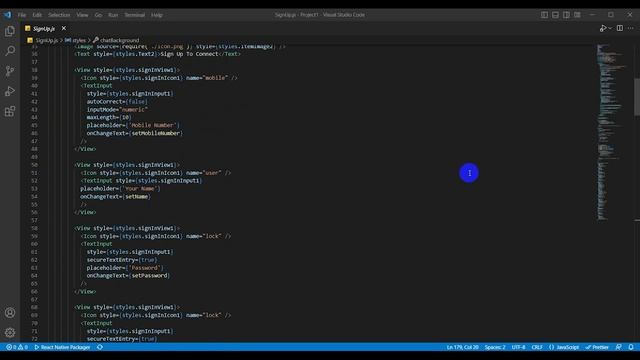
Task: Toggle the bottom panel layout icon
Action: (556, 15)
